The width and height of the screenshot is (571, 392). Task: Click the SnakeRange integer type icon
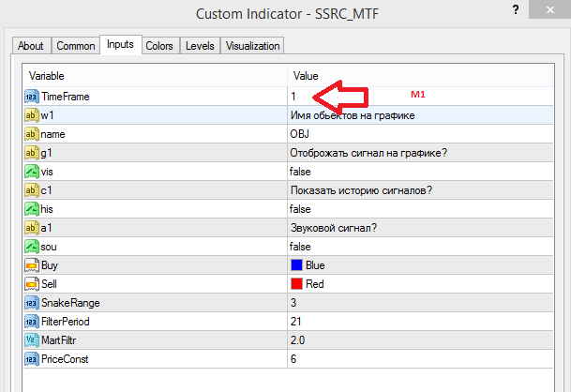[x=32, y=303]
